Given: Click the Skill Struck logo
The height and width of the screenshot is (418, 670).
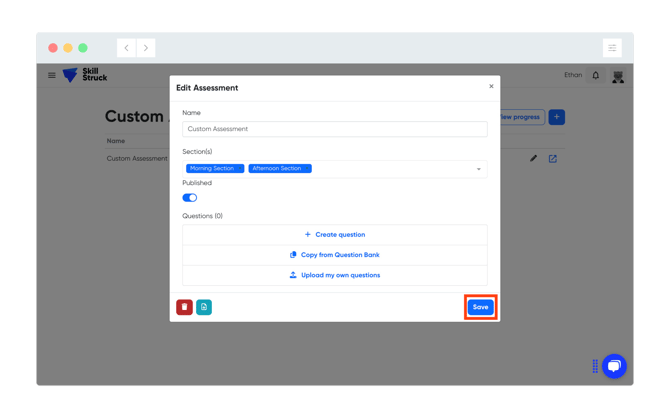Looking at the screenshot, I should [x=85, y=75].
